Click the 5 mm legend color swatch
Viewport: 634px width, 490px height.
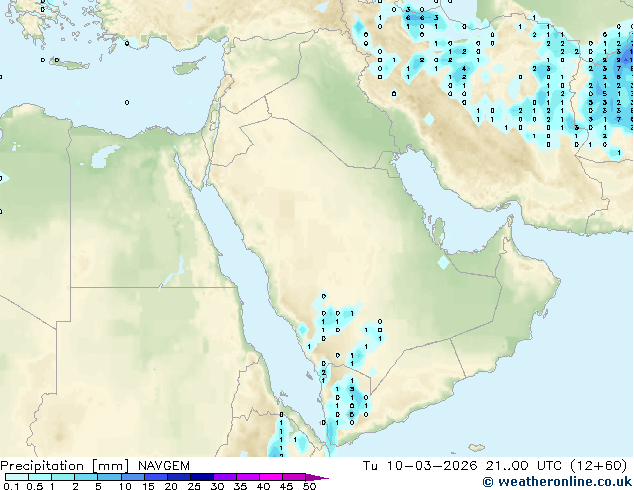coord(110,477)
